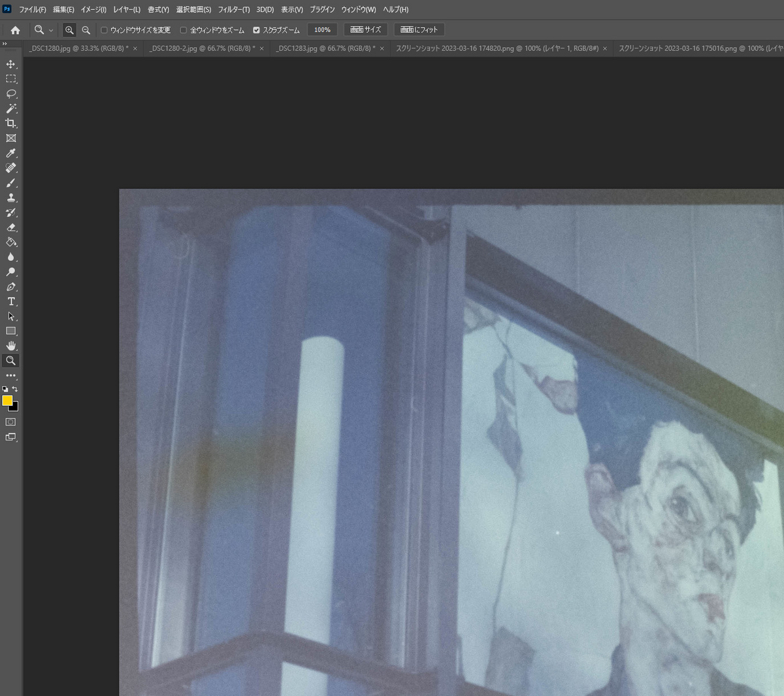This screenshot has width=784, height=696.
Task: Toggle Quick Mask mode
Action: click(11, 422)
